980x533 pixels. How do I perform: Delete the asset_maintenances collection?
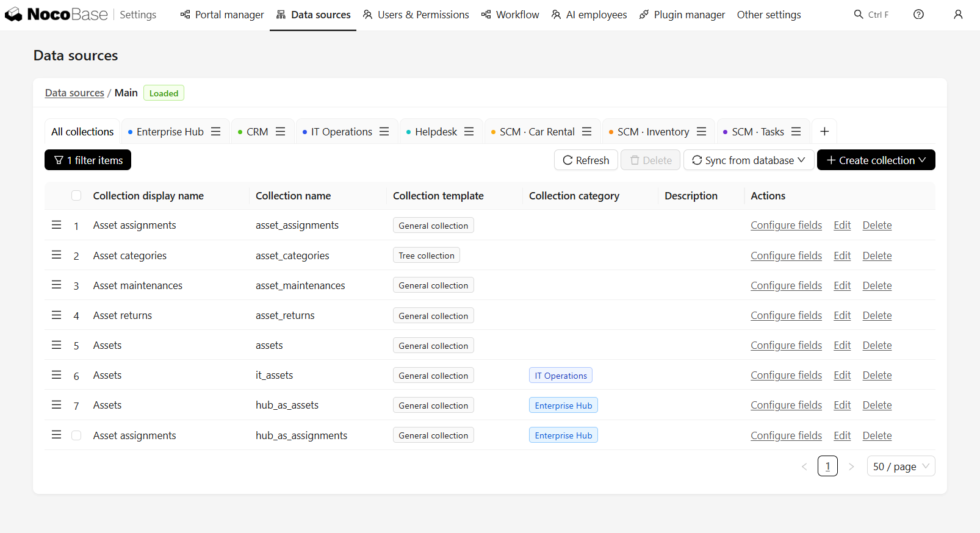[877, 285]
